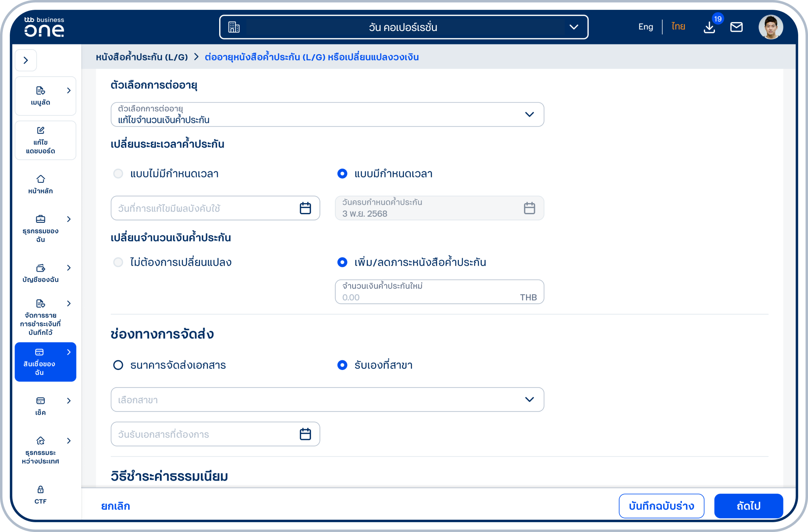The height and width of the screenshot is (532, 808).
Task: Select แบบไม่มีกำหนดเวลา radio option
Action: (118, 174)
